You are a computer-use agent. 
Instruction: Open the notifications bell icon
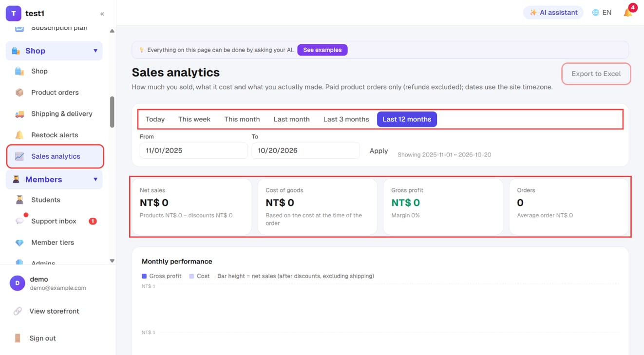click(628, 13)
